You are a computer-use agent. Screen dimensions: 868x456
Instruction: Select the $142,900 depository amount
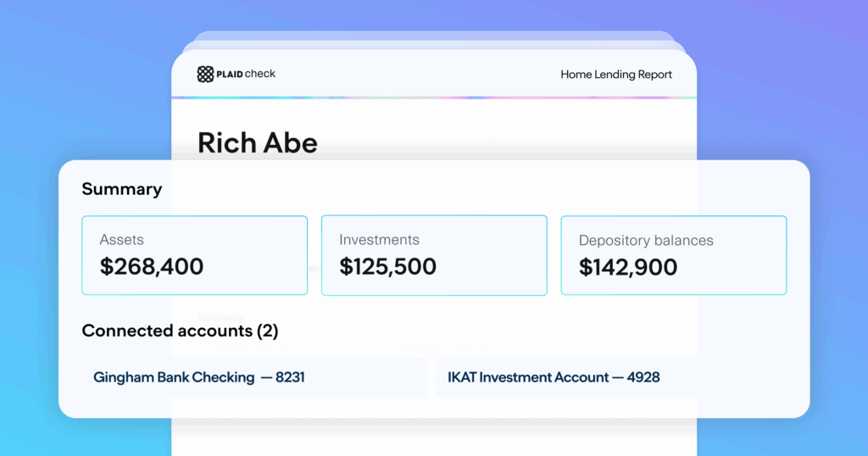coord(628,268)
